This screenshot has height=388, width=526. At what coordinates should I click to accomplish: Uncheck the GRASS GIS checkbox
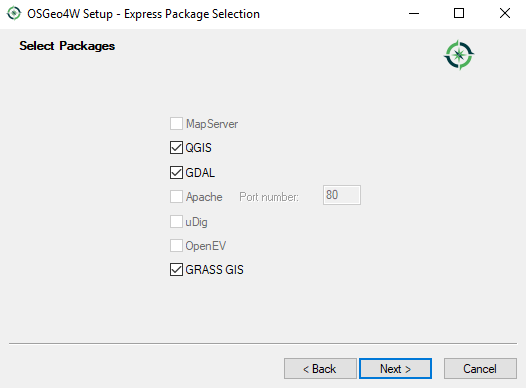(x=176, y=269)
